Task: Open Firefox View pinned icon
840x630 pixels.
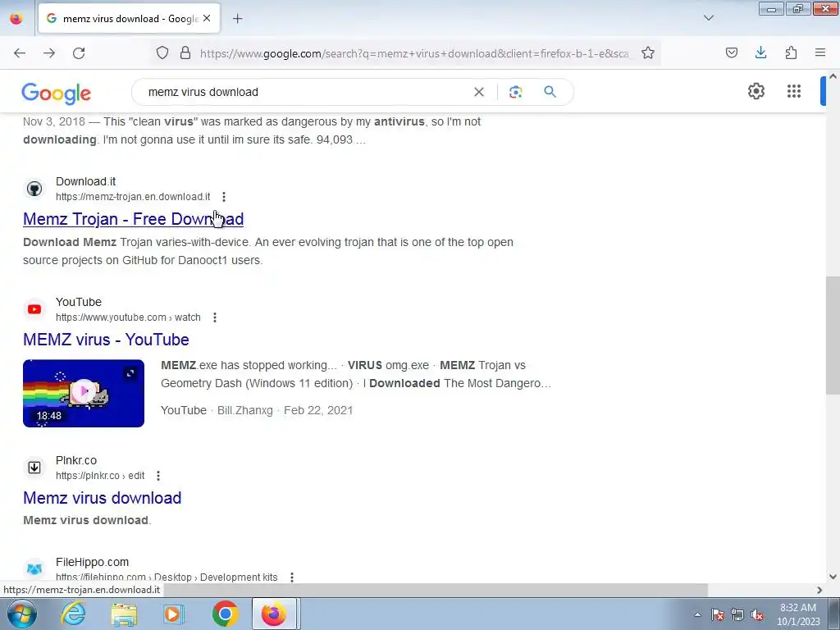Action: [x=16, y=18]
